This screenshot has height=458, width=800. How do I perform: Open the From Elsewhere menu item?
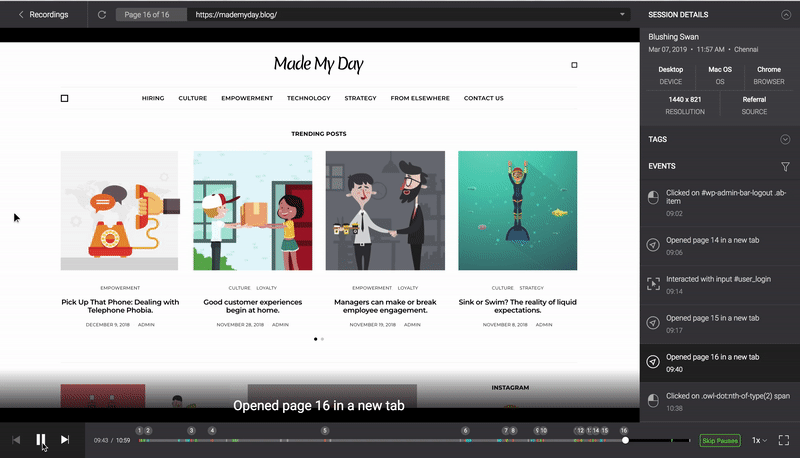pos(420,98)
